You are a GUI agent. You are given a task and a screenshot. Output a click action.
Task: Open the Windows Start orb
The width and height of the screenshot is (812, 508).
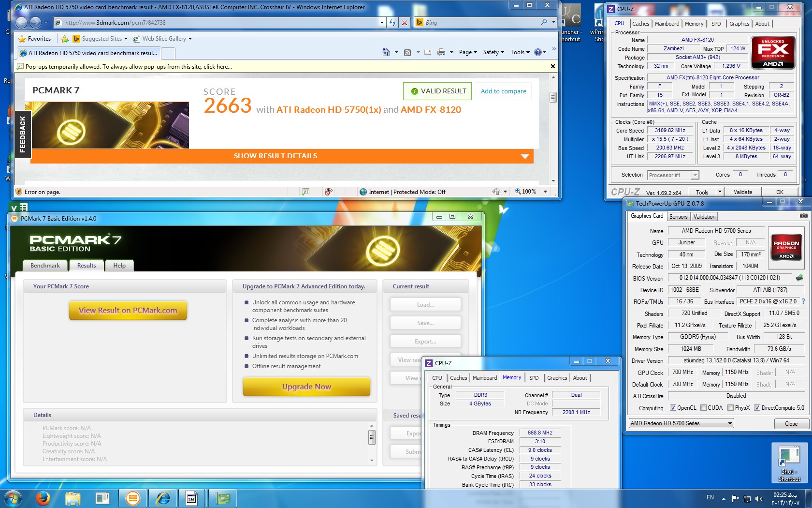coord(13,498)
